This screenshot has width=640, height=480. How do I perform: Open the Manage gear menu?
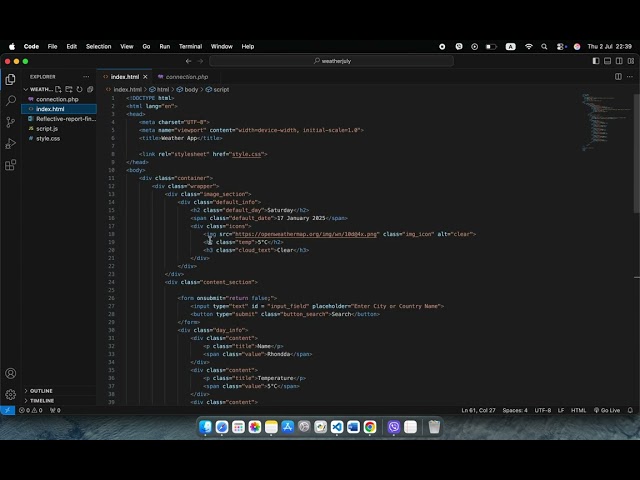point(11,394)
